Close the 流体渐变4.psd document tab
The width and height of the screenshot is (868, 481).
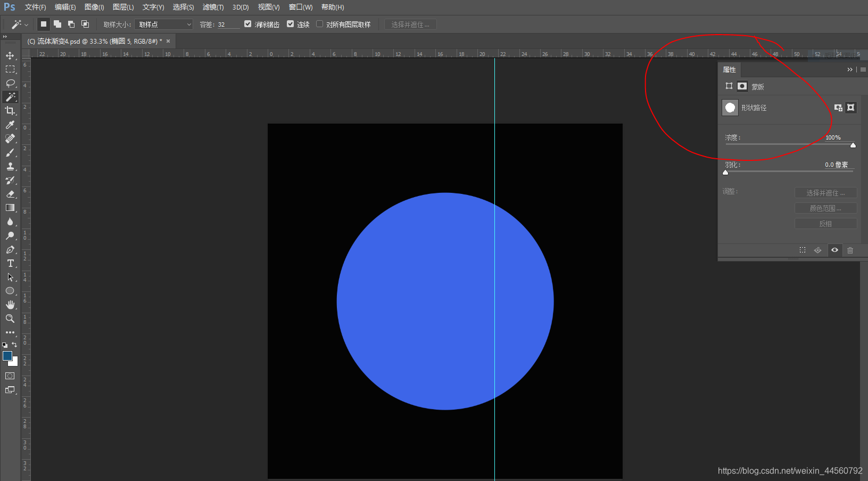point(168,41)
